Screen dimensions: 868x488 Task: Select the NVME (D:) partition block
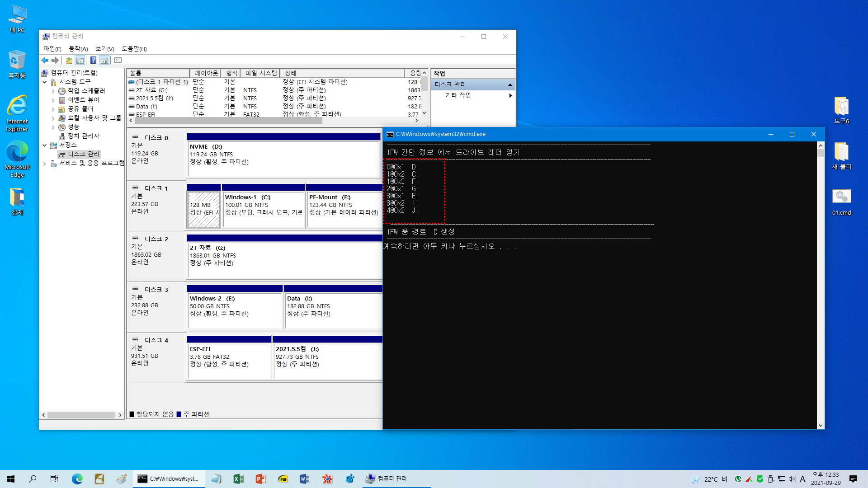(284, 159)
